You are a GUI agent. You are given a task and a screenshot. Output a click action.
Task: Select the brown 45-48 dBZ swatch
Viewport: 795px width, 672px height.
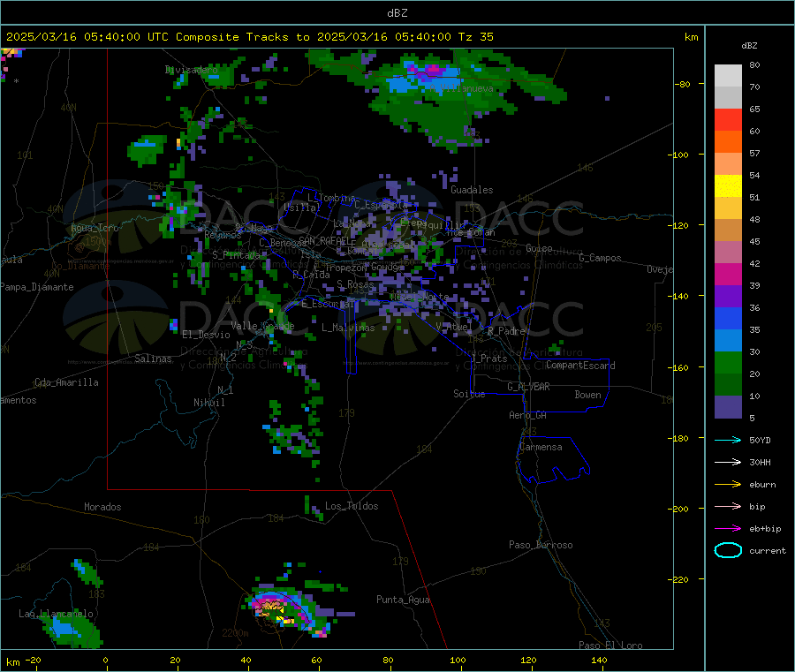728,230
